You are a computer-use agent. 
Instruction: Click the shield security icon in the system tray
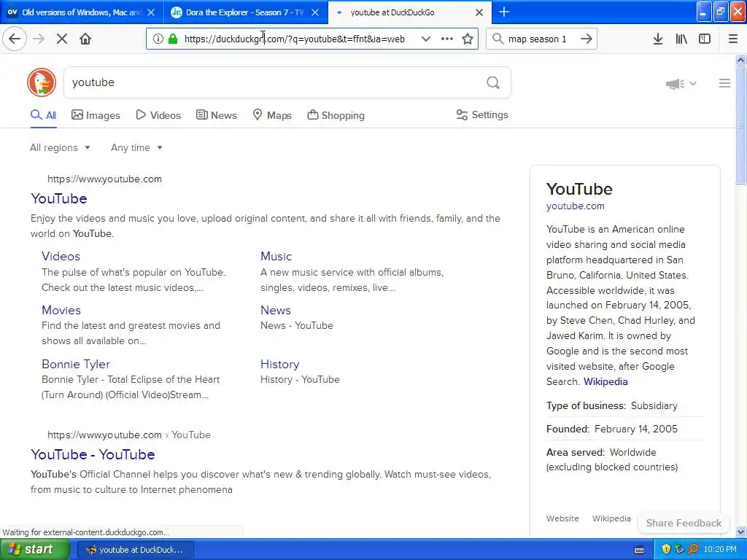(x=665, y=549)
